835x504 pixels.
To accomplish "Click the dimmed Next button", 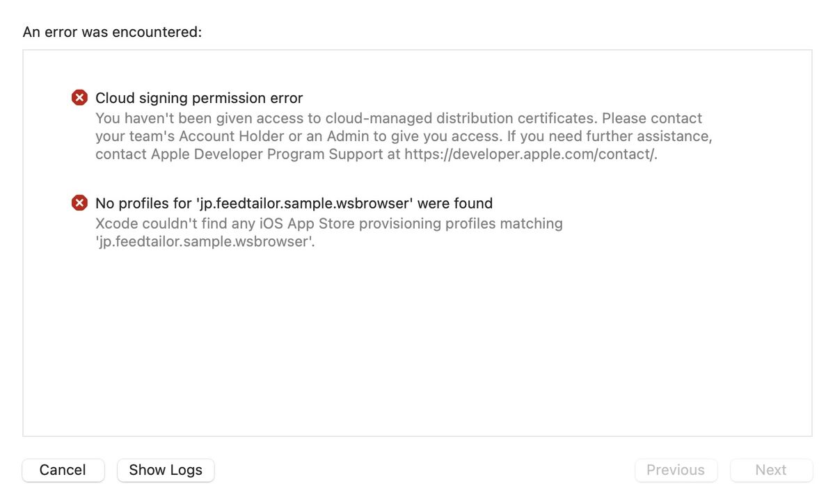I will click(771, 470).
